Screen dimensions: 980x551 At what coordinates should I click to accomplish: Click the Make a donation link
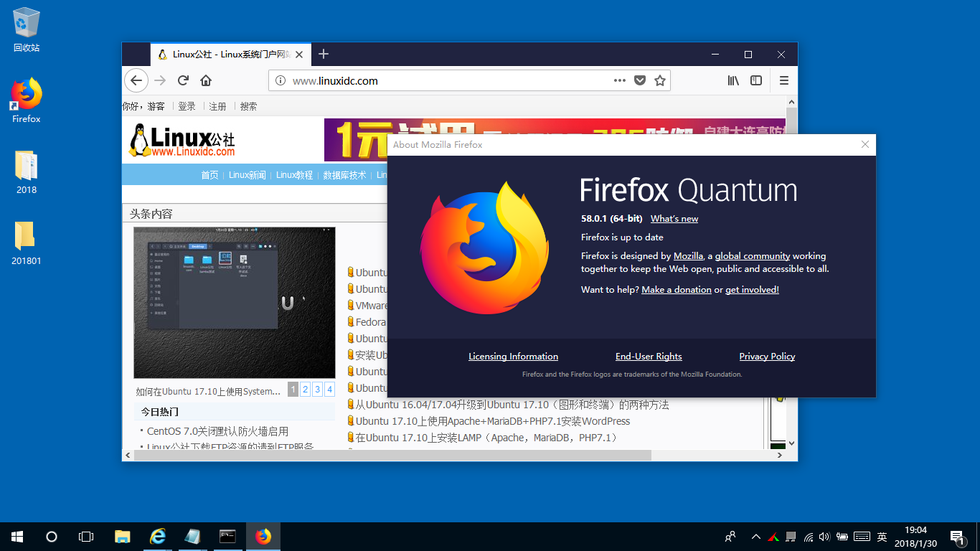(x=677, y=290)
